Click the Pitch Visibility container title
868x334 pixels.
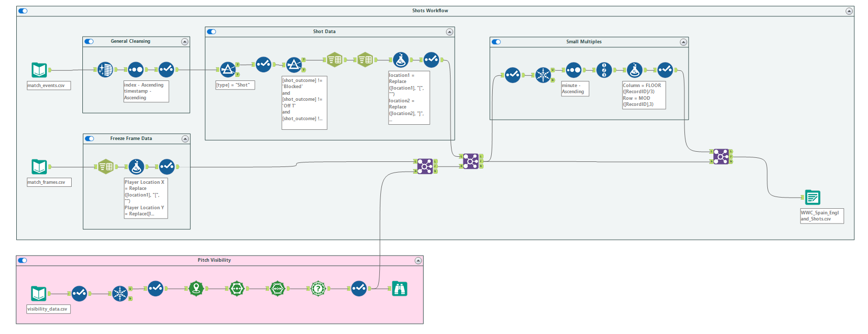(214, 260)
